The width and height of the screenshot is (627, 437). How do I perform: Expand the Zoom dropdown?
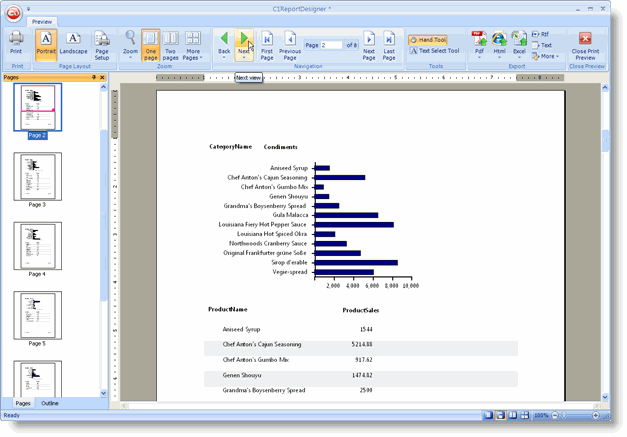click(x=130, y=45)
